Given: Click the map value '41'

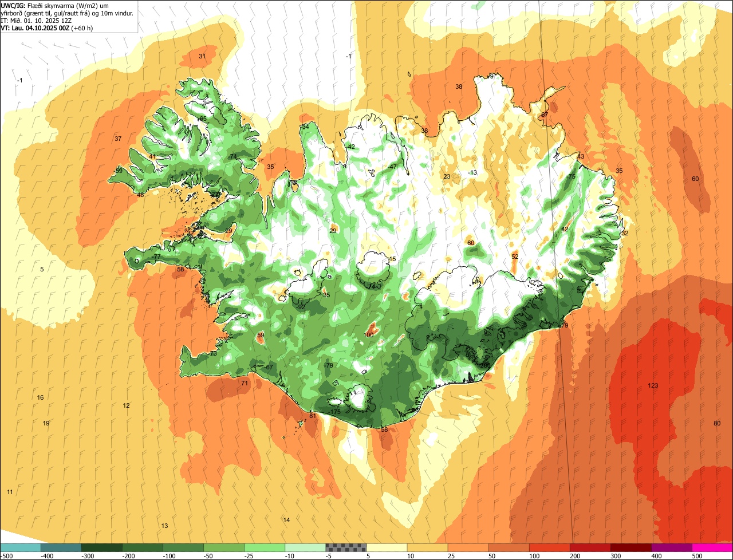Looking at the screenshot, I should click(x=152, y=157).
